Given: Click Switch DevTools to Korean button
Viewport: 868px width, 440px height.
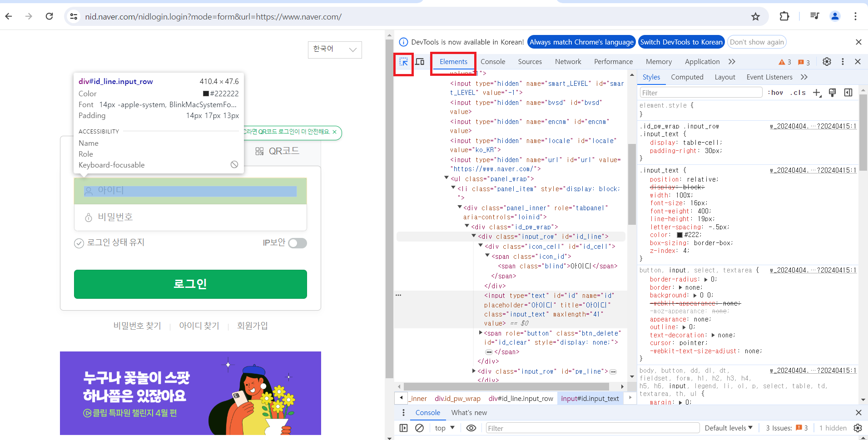Looking at the screenshot, I should 681,42.
